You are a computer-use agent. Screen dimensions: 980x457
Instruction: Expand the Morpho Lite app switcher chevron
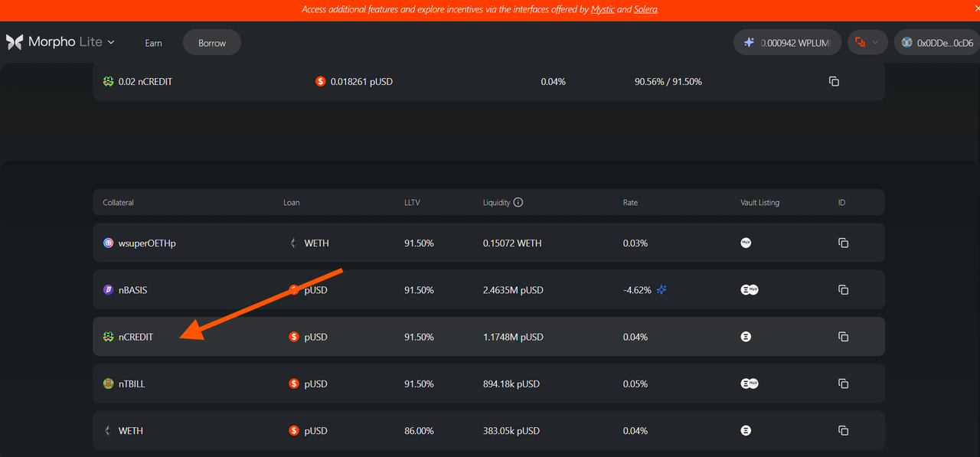tap(111, 42)
